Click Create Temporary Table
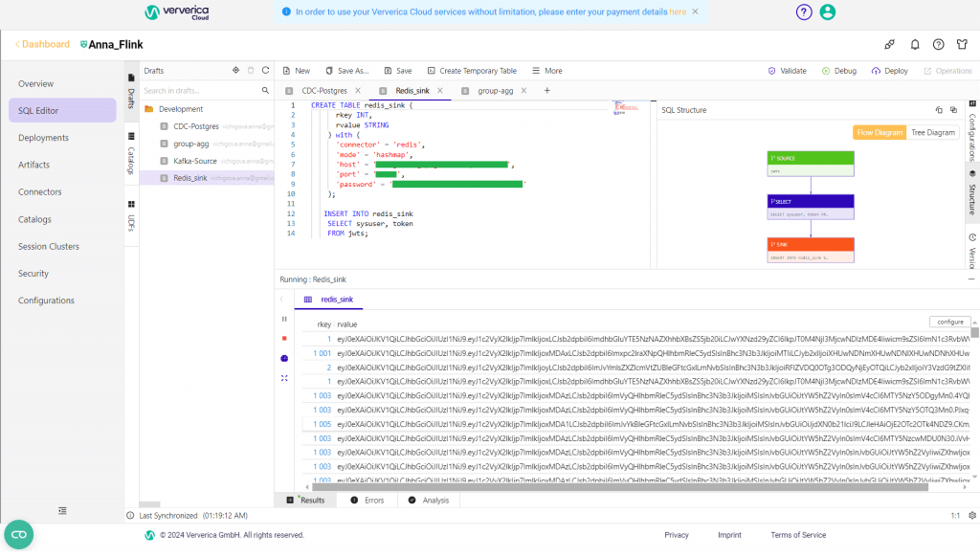 click(472, 71)
